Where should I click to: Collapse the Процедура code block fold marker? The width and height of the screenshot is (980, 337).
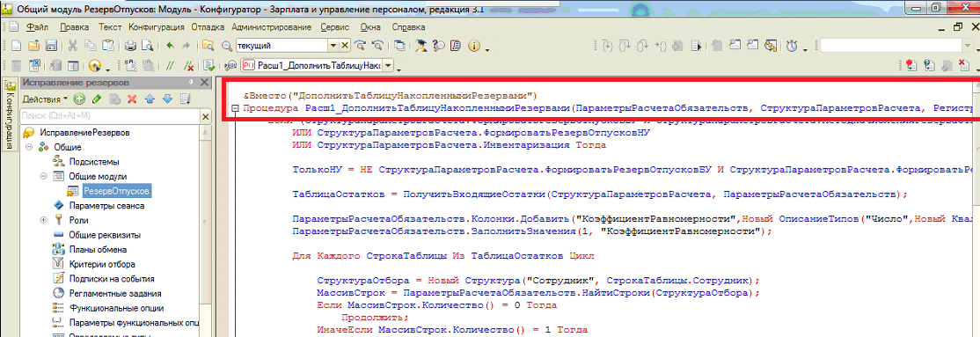pyautogui.click(x=236, y=108)
